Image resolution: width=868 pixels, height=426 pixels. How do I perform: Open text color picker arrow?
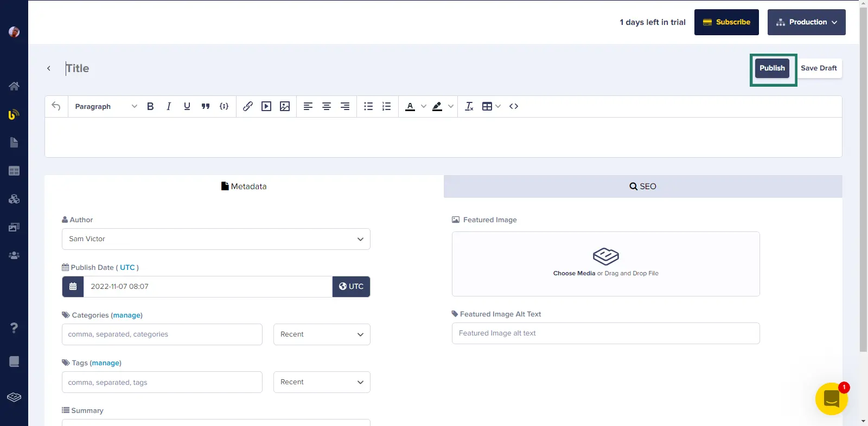click(424, 106)
